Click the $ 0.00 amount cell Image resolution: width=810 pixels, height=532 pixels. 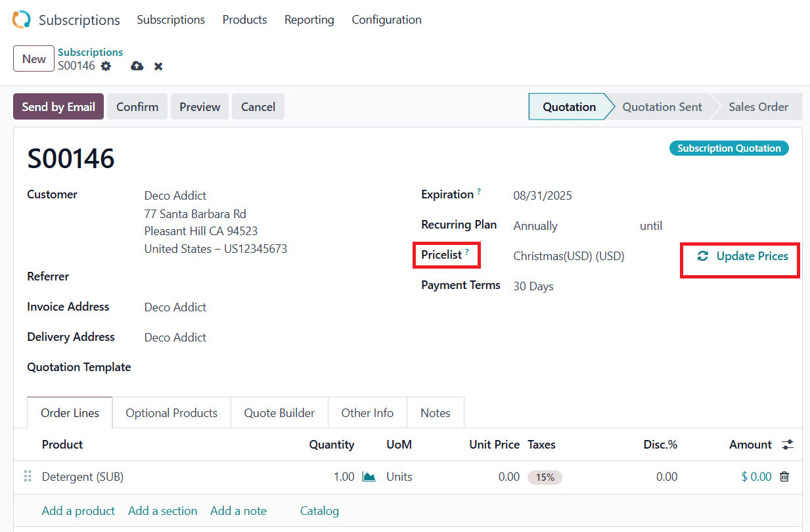pyautogui.click(x=757, y=477)
